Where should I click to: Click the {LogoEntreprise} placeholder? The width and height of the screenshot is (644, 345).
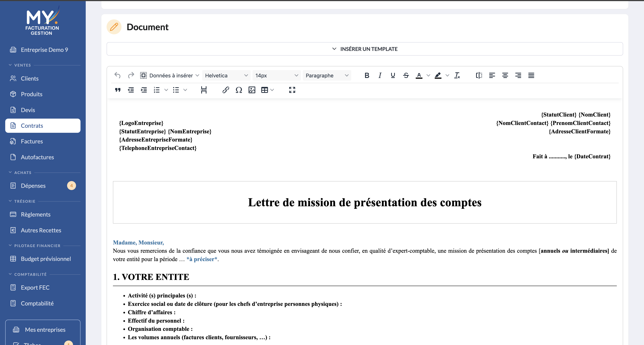click(141, 123)
